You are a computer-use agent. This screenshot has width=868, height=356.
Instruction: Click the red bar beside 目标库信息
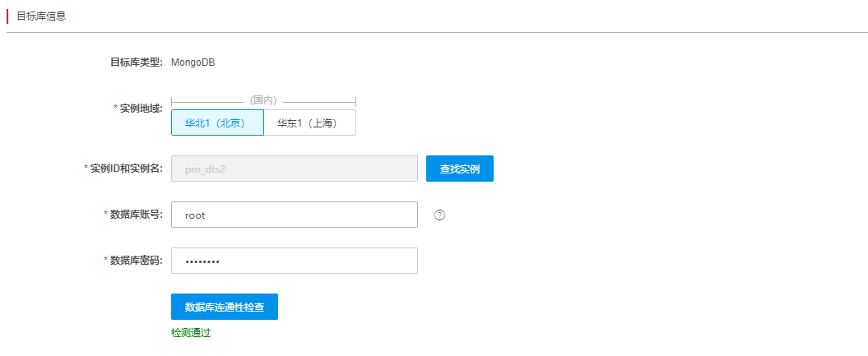(x=7, y=16)
